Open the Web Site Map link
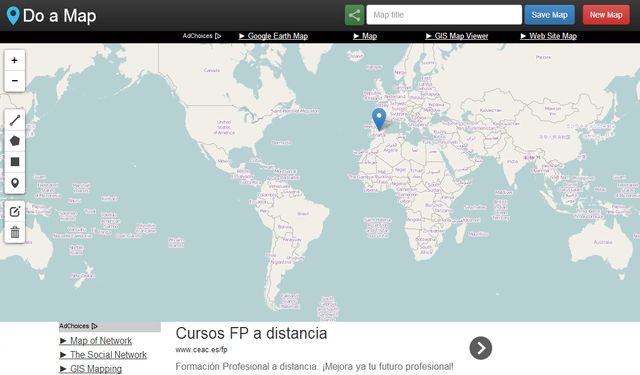The height and width of the screenshot is (375, 640). point(548,36)
